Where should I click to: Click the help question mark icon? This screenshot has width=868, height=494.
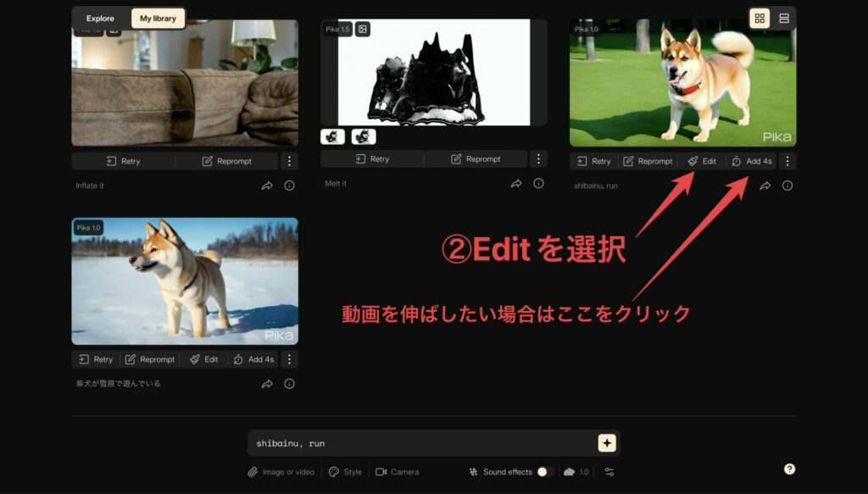(790, 467)
